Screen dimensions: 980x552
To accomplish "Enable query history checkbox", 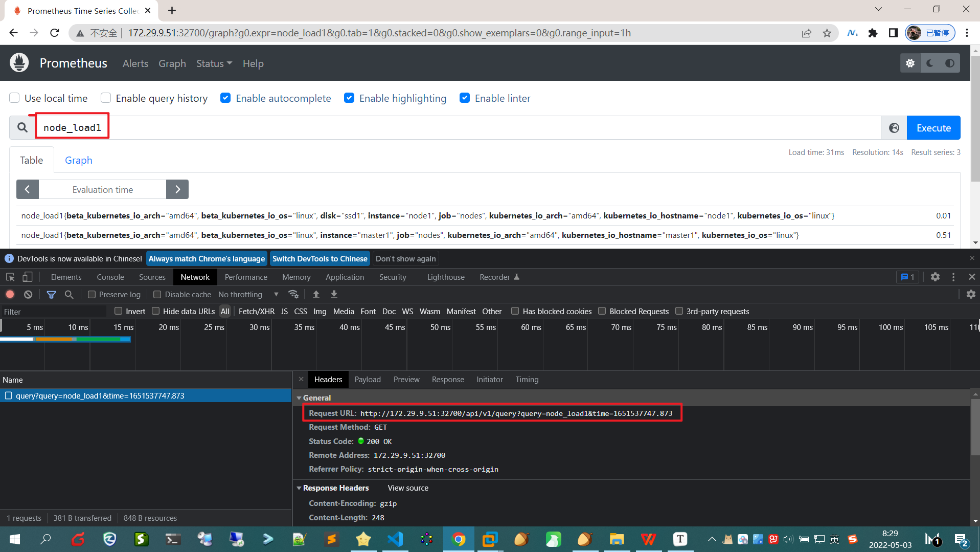I will tap(106, 98).
